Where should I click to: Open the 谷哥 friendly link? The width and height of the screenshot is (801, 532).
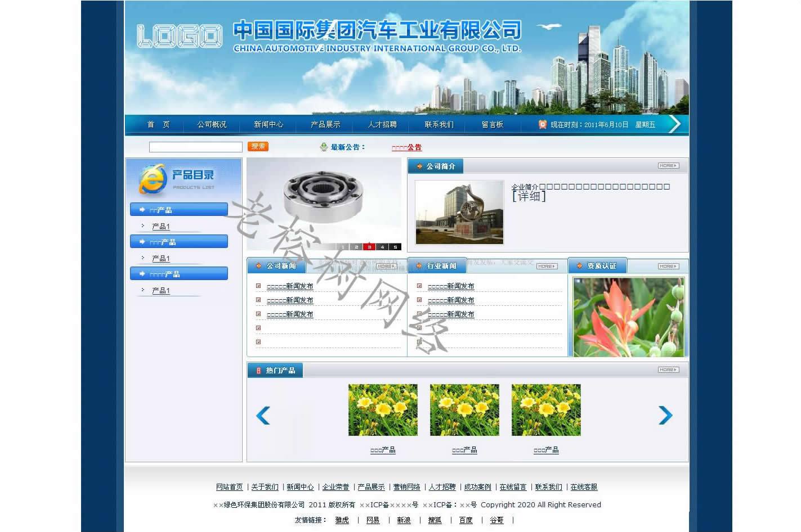497,520
